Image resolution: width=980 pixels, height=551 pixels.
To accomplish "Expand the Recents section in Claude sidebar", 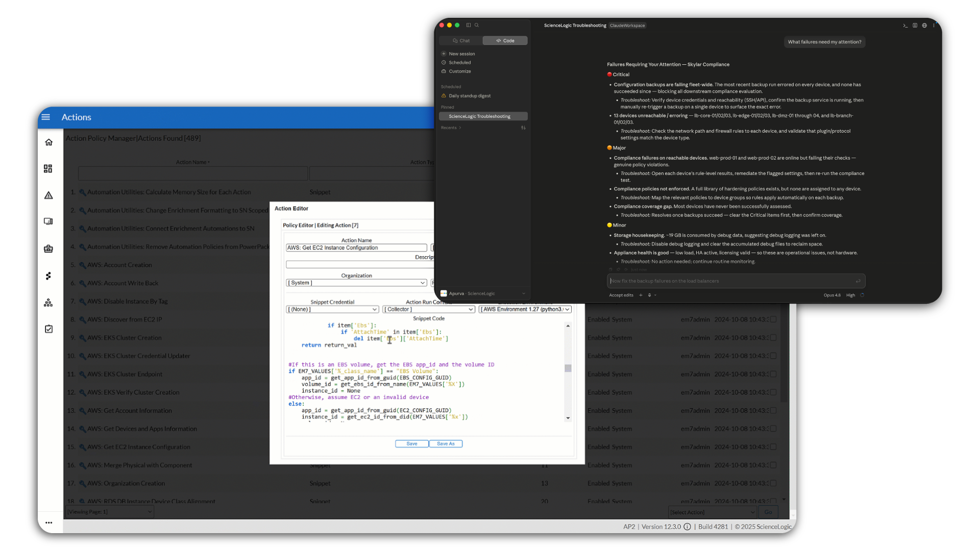I will [x=451, y=128].
